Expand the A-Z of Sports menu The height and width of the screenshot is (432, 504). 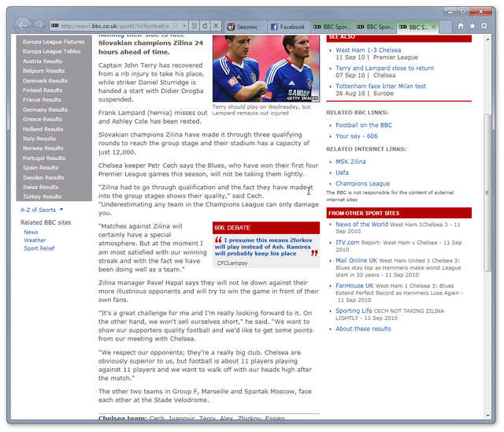click(41, 210)
